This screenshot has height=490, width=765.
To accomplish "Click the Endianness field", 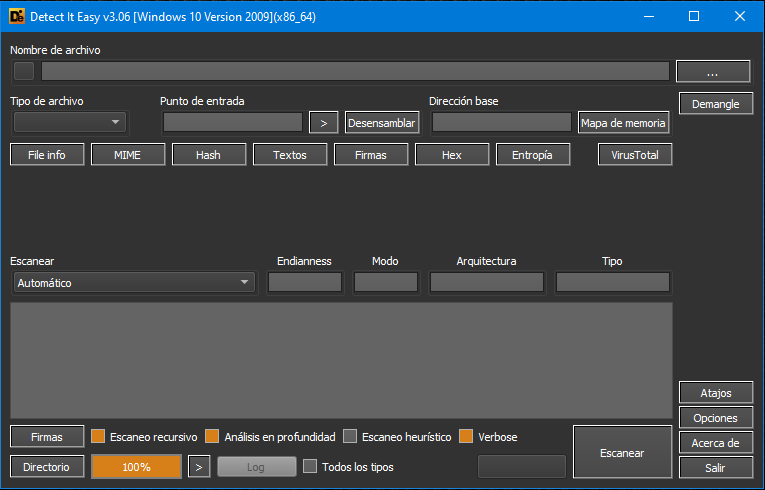I will click(304, 283).
